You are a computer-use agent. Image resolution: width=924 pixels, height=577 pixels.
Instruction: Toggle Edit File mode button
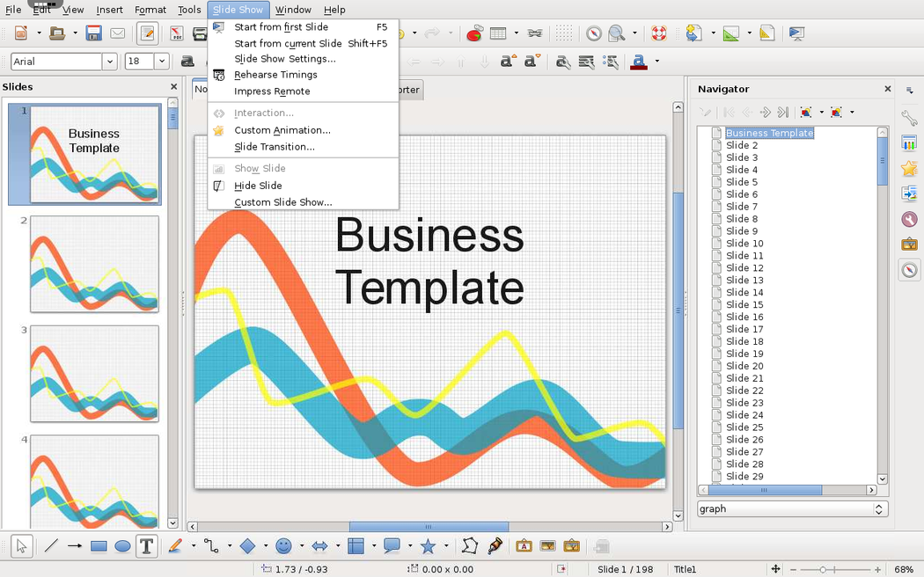pos(148,34)
